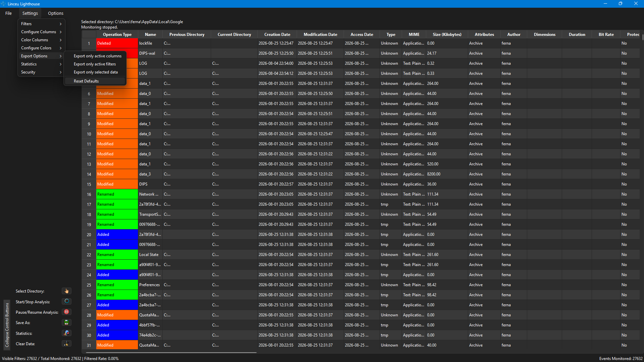
Task: Click the 'lockfile' name cell
Action: pyautogui.click(x=150, y=43)
